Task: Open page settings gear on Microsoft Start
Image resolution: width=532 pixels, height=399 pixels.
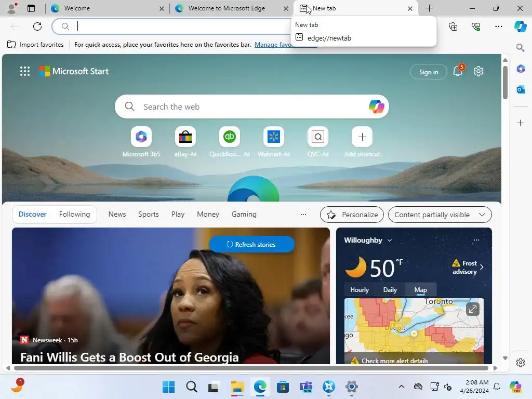Action: coord(478,71)
